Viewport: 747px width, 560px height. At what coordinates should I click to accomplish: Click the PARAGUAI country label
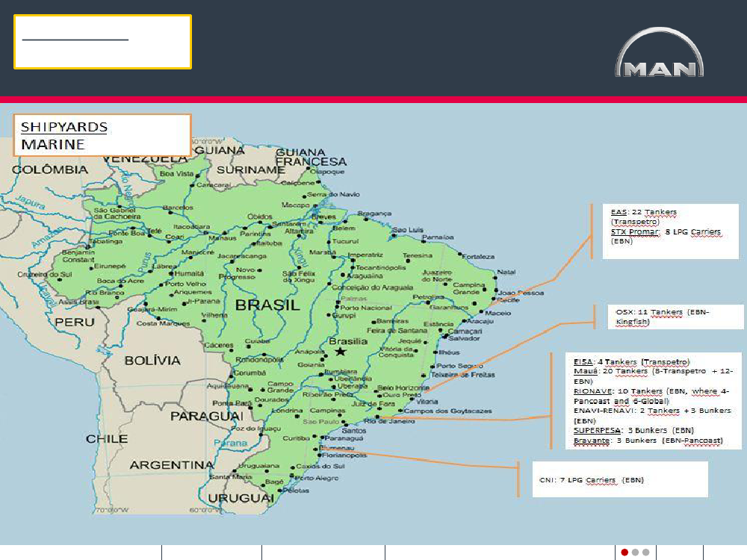(207, 416)
